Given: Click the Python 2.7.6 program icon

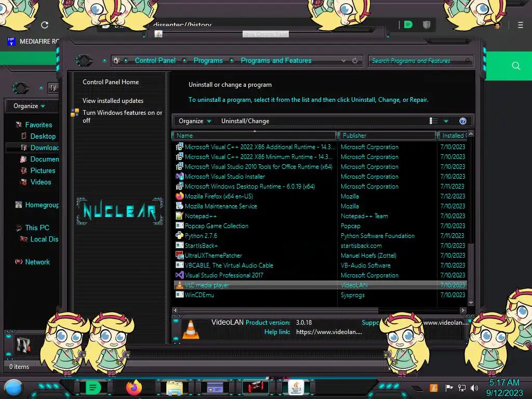Looking at the screenshot, I should point(179,235).
